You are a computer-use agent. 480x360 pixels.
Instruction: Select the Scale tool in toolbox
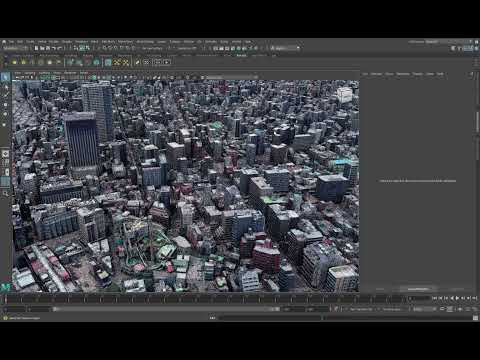point(5,124)
